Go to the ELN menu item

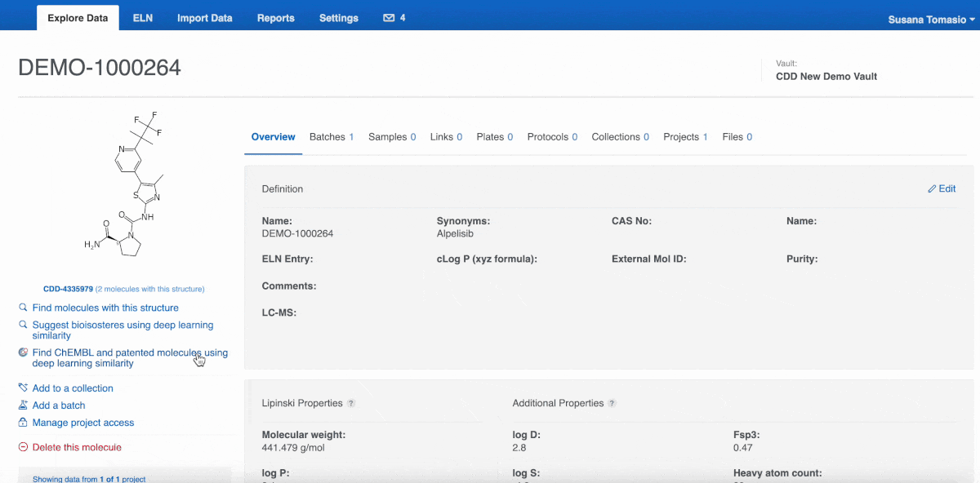[143, 18]
